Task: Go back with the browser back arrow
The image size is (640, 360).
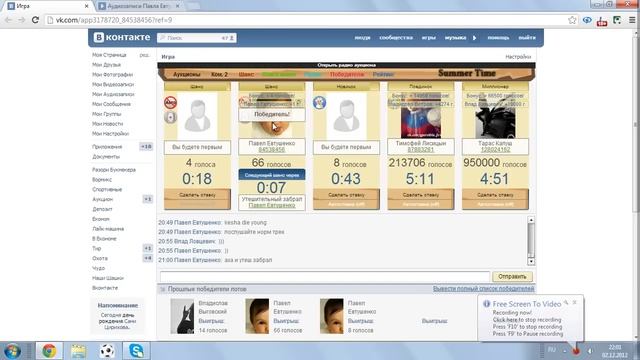Action: coord(8,20)
